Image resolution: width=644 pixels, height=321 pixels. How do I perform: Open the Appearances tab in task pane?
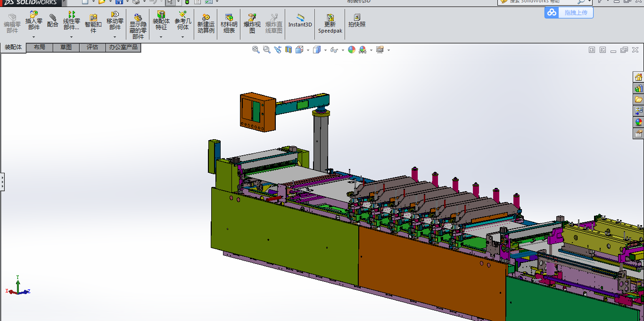(x=638, y=122)
